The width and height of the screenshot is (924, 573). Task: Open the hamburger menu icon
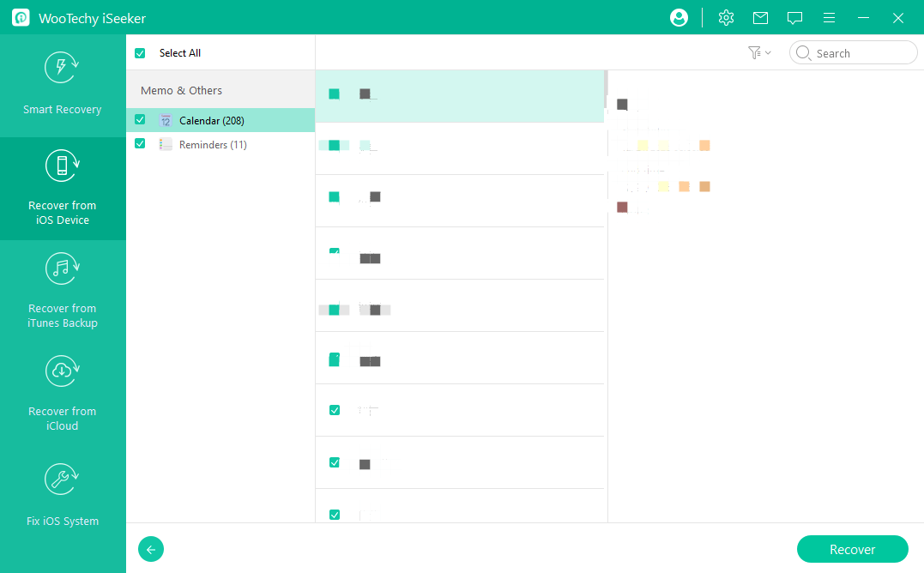pyautogui.click(x=829, y=17)
